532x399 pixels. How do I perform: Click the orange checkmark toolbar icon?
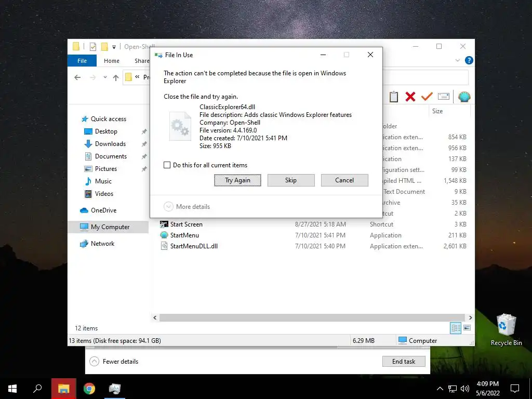[427, 97]
